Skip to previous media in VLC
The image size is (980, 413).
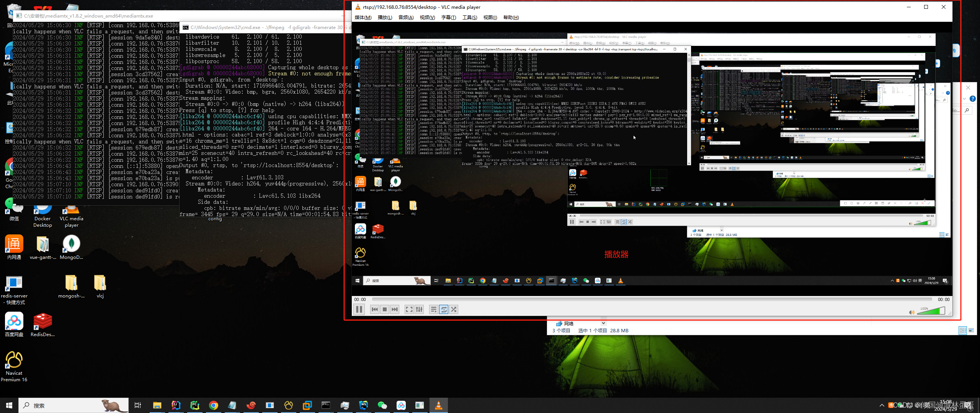375,309
